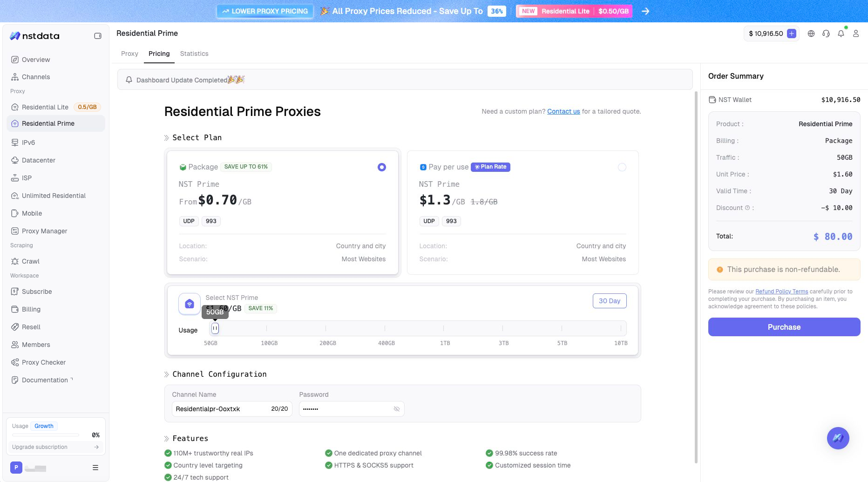This screenshot has width=868, height=482.
Task: Switch to Statistics tab
Action: point(194,54)
